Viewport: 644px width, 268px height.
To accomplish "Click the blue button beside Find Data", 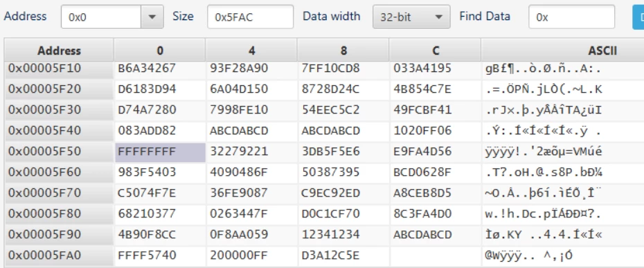I will 638,17.
